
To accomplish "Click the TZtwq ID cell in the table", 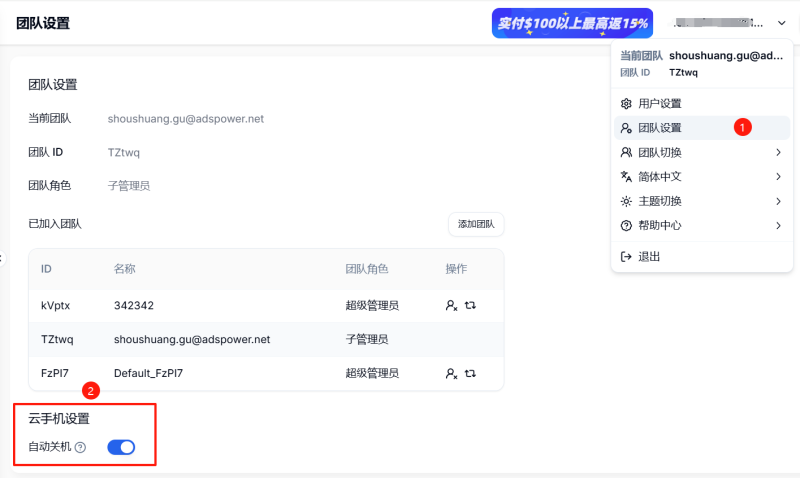I will [x=57, y=339].
